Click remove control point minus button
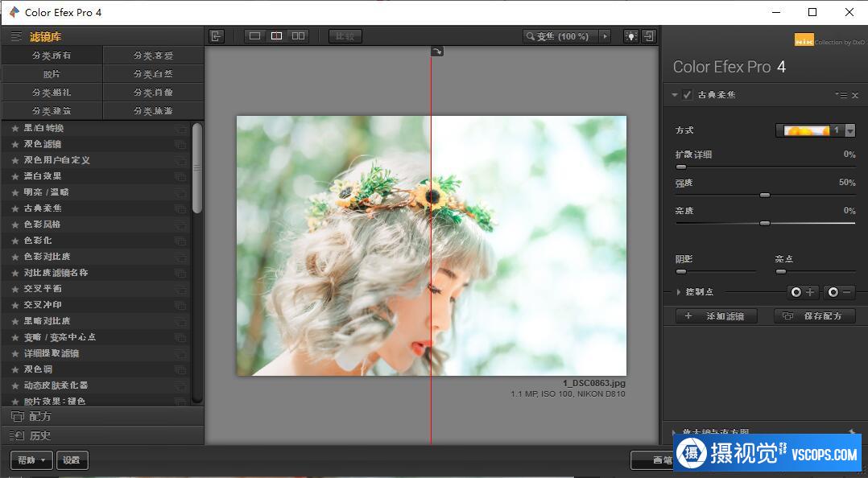 point(839,292)
